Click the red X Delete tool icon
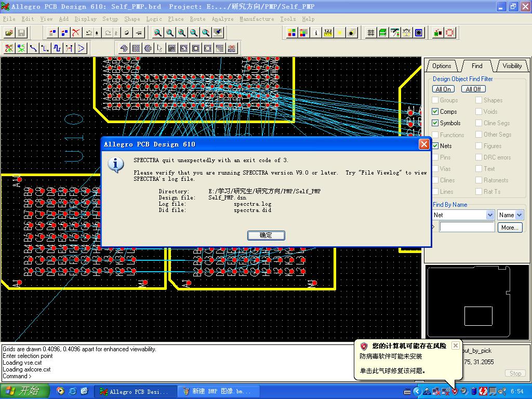This screenshot has height=399, width=532. [76, 33]
